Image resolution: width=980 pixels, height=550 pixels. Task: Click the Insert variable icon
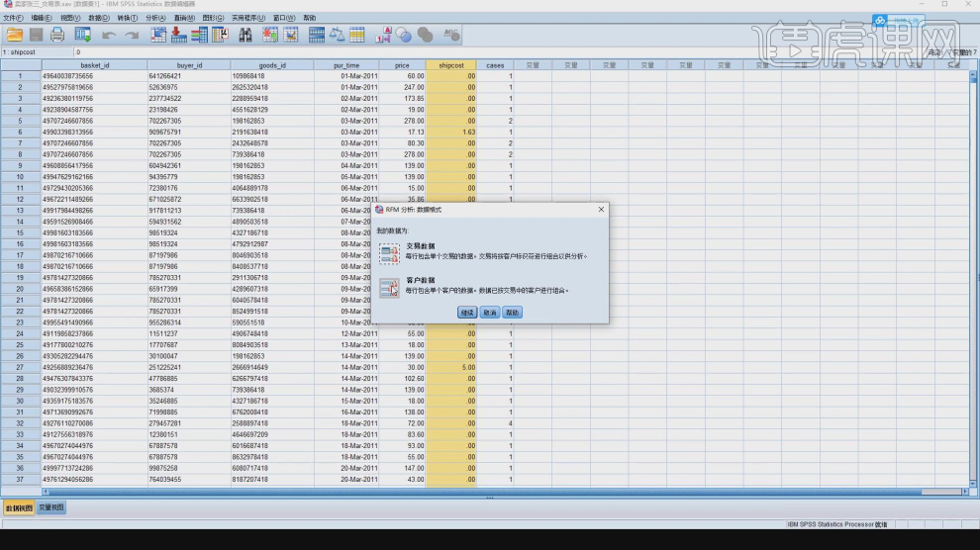291,35
